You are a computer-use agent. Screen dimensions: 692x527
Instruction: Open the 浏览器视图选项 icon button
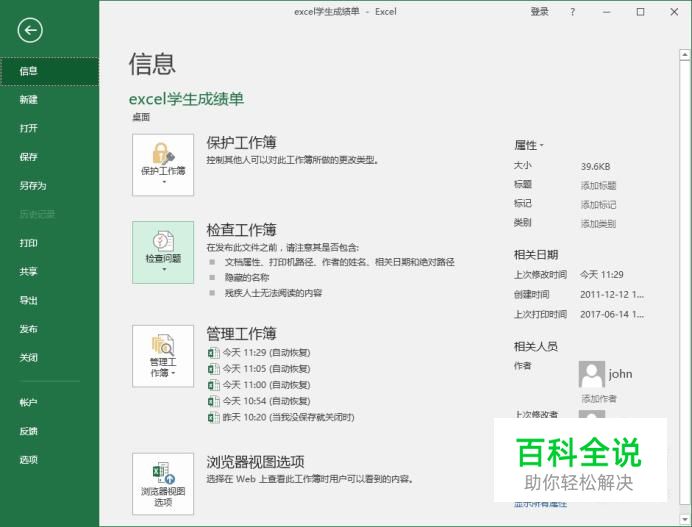coord(163,484)
